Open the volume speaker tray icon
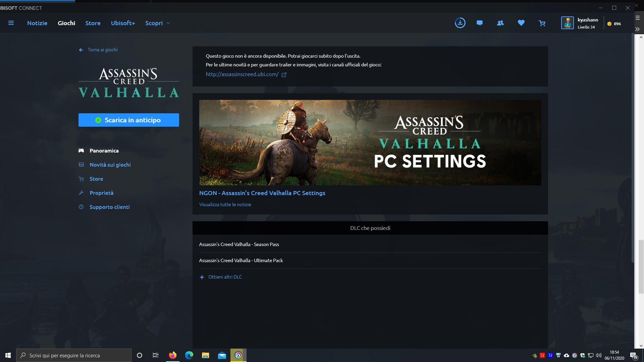Screen dimensions: 644x362 [599, 356]
